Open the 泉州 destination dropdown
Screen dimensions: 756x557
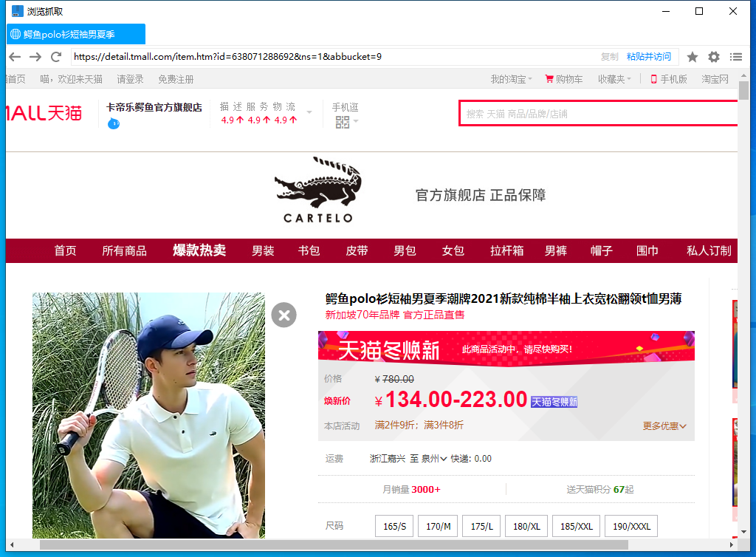[x=434, y=459]
